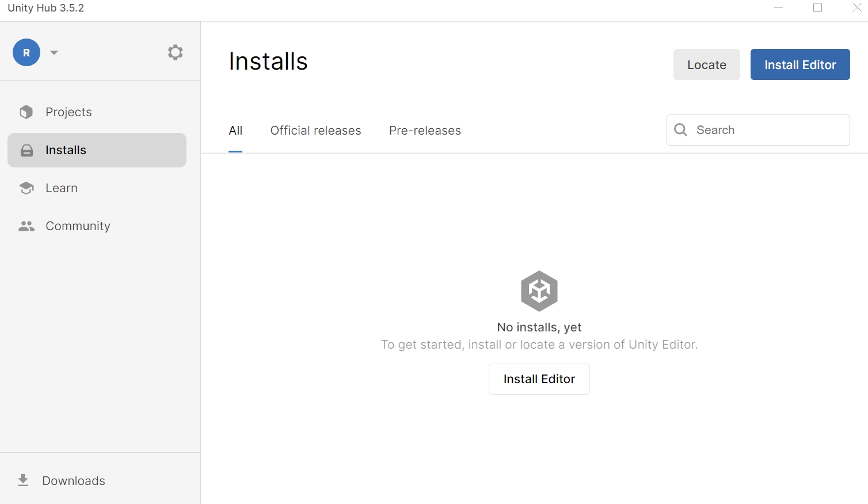Click the blue Install Editor button
Image resolution: width=868 pixels, height=504 pixels.
pos(800,64)
